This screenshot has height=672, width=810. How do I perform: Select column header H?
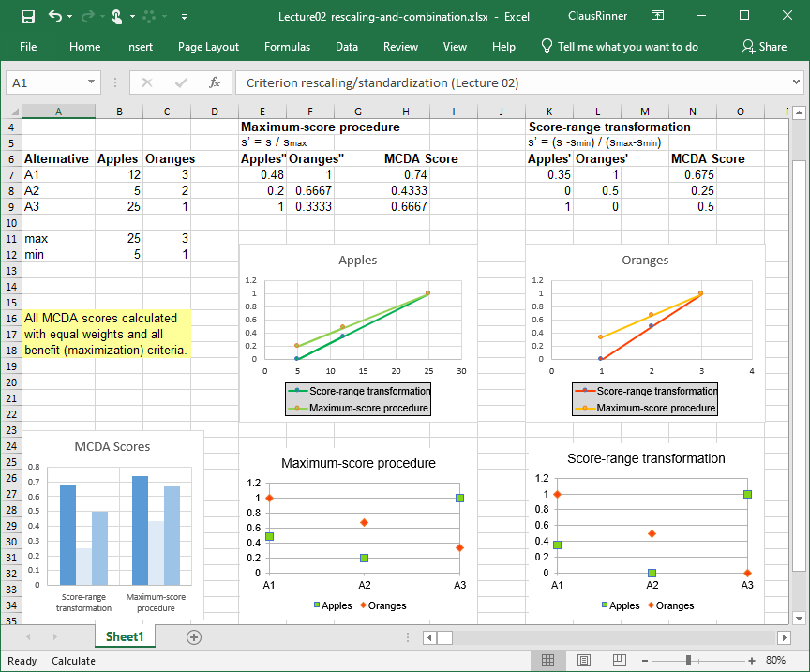click(406, 112)
